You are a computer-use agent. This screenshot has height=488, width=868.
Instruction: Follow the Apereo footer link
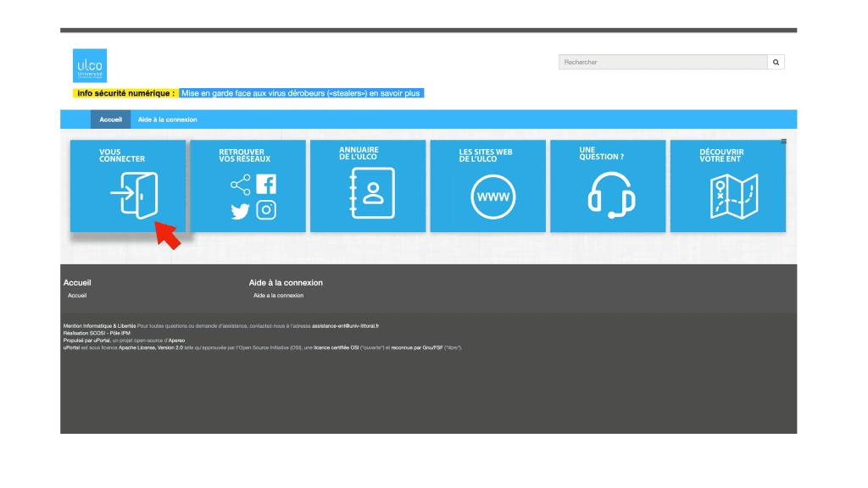(x=176, y=341)
